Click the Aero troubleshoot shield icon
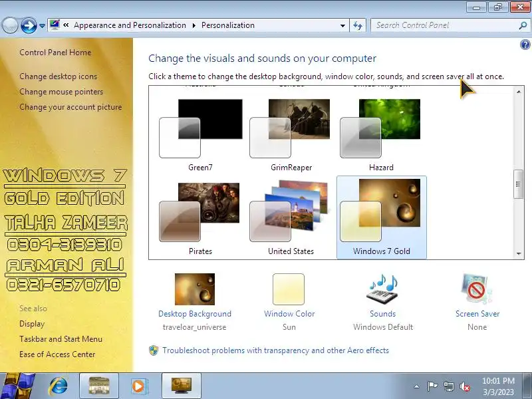Screen dimensions: 532x399 click(154, 350)
